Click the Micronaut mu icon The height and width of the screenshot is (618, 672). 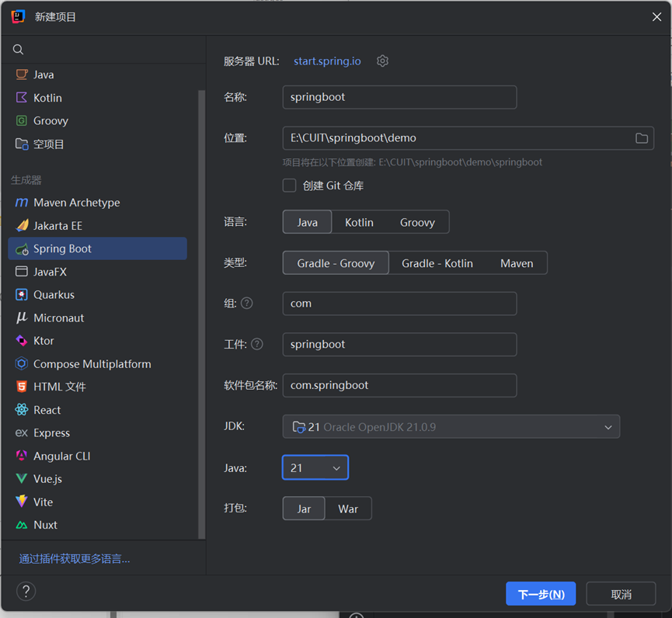(22, 318)
